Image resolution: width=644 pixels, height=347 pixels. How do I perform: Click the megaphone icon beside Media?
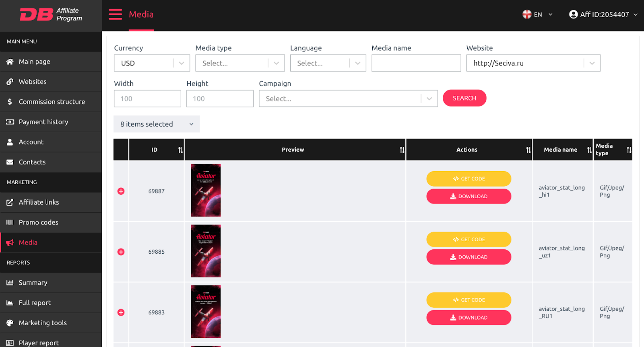tap(10, 242)
